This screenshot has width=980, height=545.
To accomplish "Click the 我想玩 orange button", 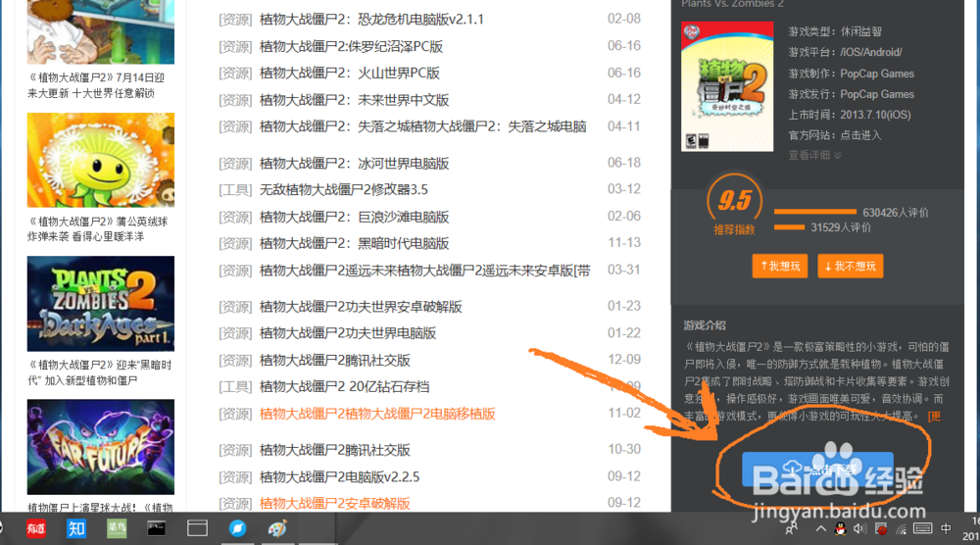I will [780, 267].
